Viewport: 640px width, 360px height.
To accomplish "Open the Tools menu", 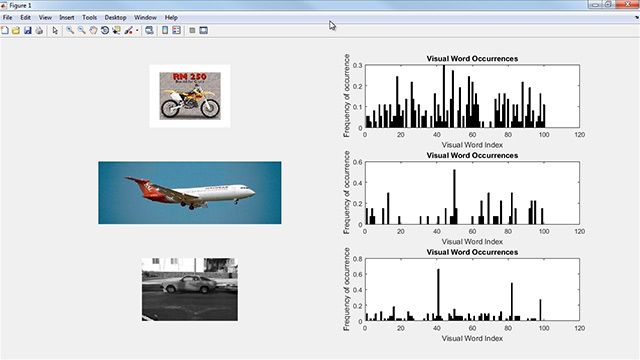I will (x=89, y=18).
